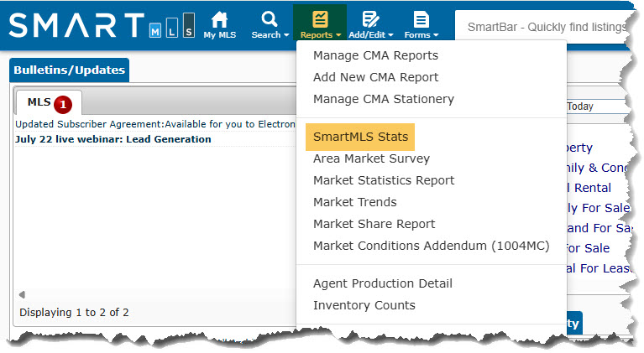
Task: Select Area Market Survey
Action: tap(371, 158)
